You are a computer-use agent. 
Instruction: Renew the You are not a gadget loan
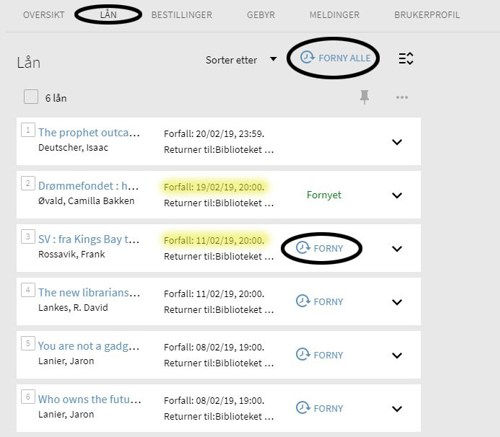click(x=319, y=355)
